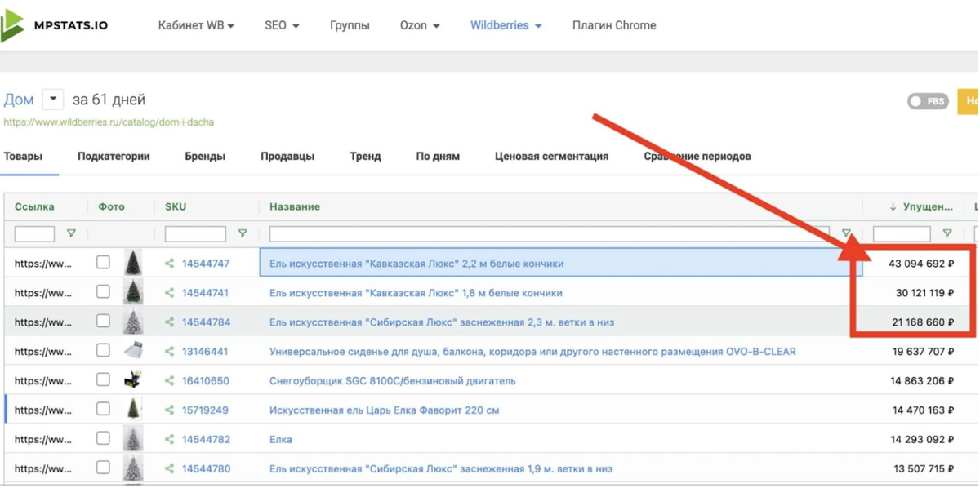Open the Группы menu item
The height and width of the screenshot is (488, 980).
coord(350,25)
